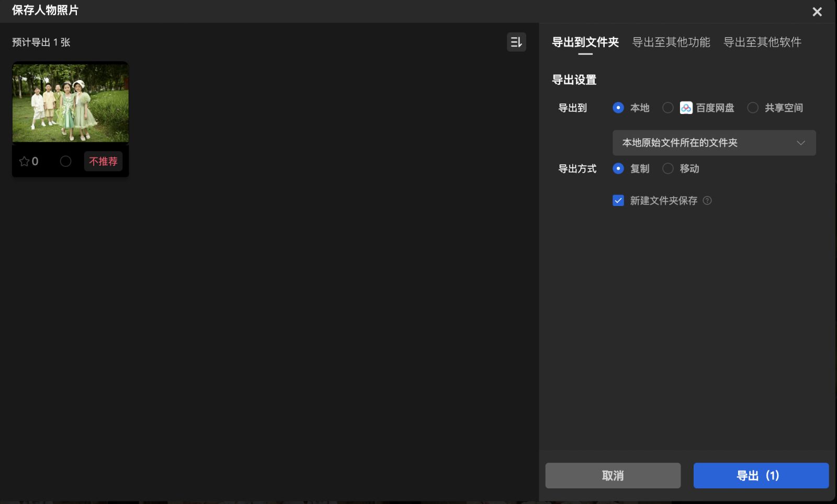
Task: Click the Baidu Netdisk cloud icon
Action: tap(686, 108)
